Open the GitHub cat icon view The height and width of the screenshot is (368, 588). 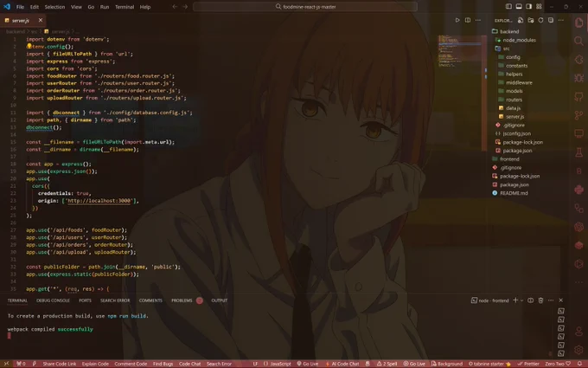(x=578, y=96)
